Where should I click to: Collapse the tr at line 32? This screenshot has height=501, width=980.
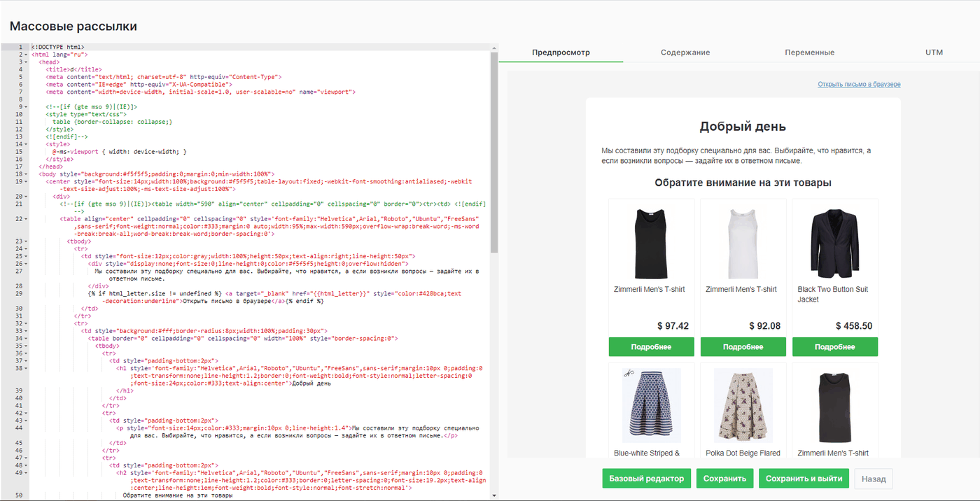click(26, 323)
